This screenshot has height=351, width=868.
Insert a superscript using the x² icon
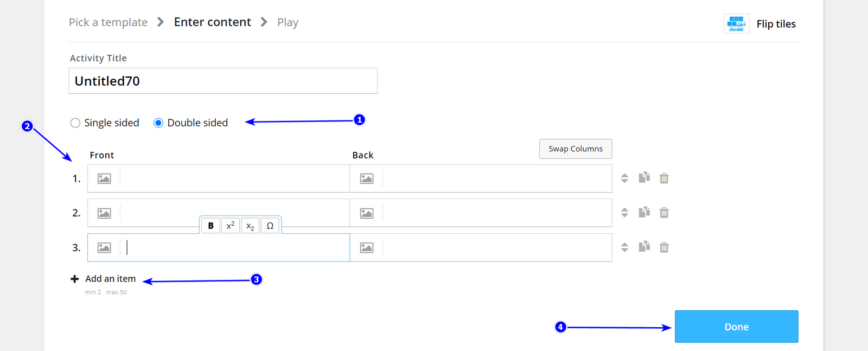pos(230,225)
